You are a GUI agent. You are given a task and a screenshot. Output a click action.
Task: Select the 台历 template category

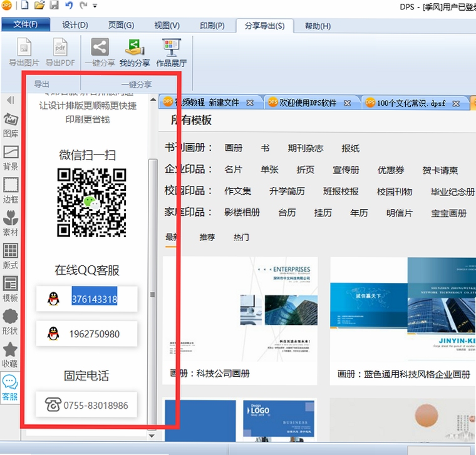(287, 213)
